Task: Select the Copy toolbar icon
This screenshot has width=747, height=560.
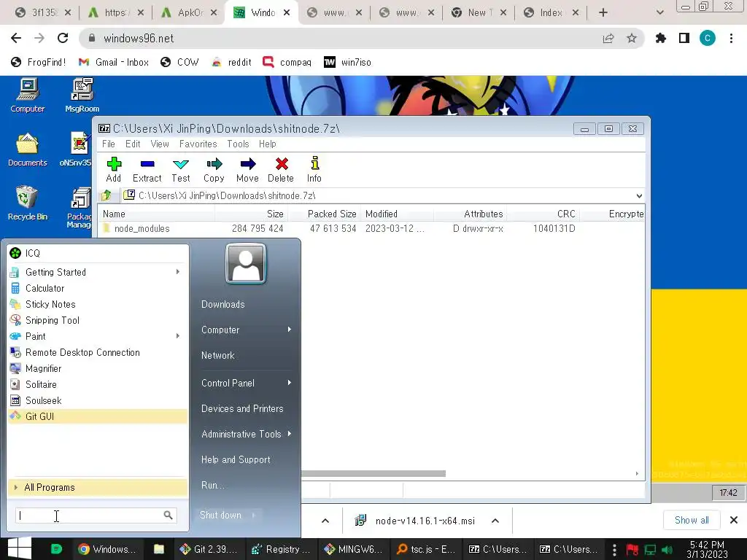Action: point(214,170)
